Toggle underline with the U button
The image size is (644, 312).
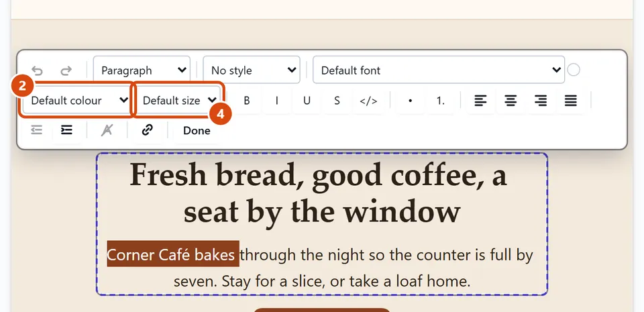click(307, 101)
